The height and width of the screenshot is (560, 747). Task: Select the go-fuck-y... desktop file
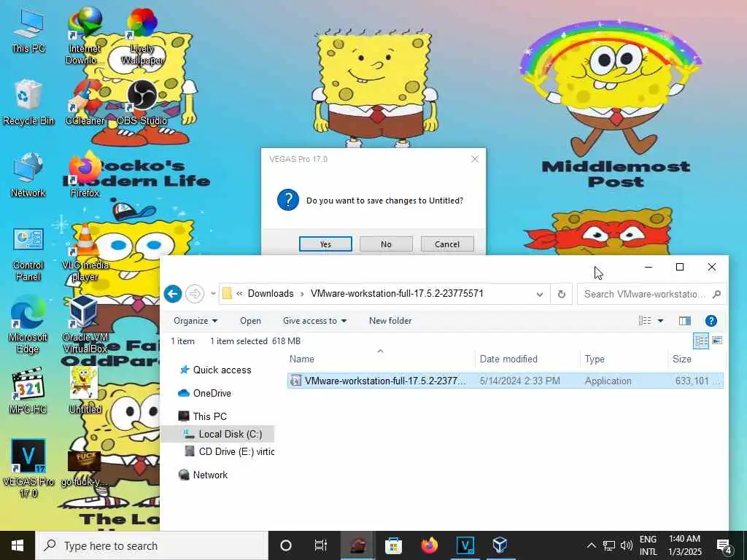[85, 468]
